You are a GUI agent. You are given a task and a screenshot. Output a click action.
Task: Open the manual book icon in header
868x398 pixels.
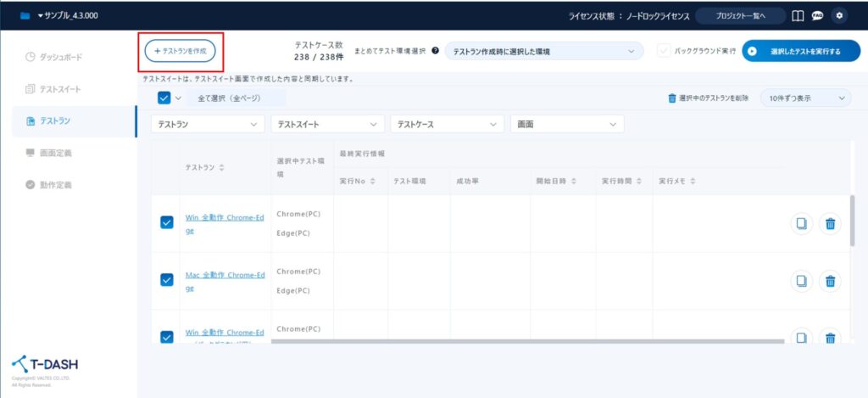(797, 15)
